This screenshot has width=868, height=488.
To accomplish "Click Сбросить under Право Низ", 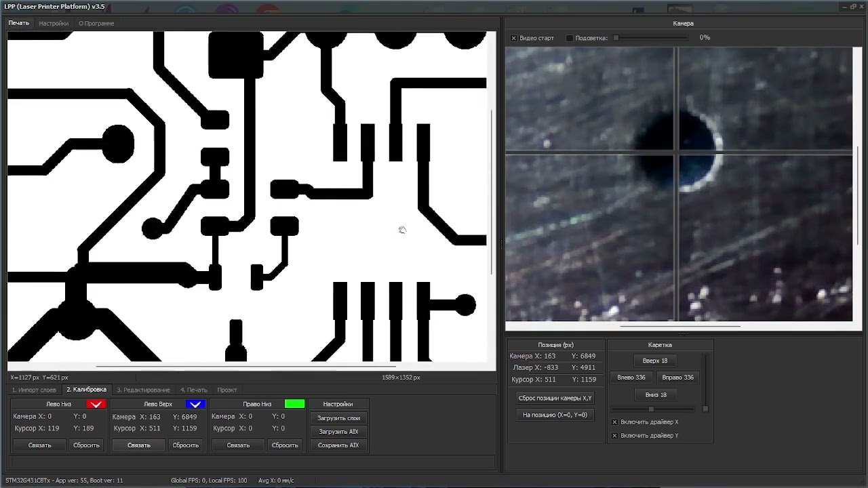I will [285, 445].
